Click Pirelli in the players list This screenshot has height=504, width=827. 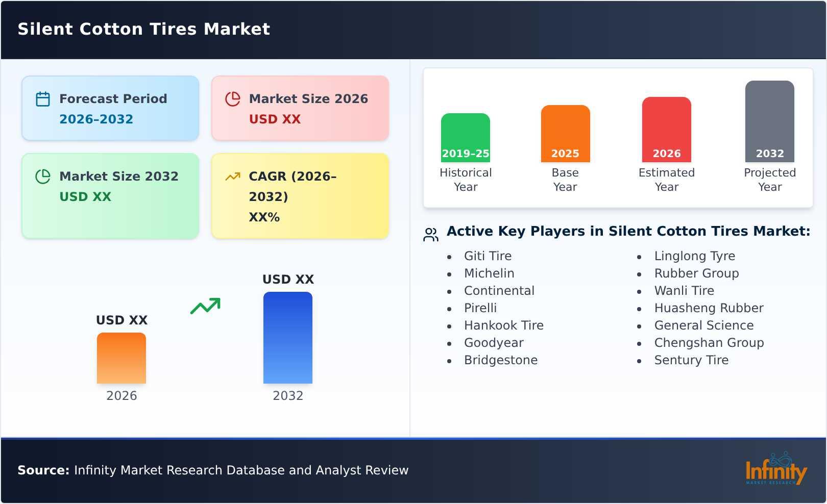click(x=480, y=308)
